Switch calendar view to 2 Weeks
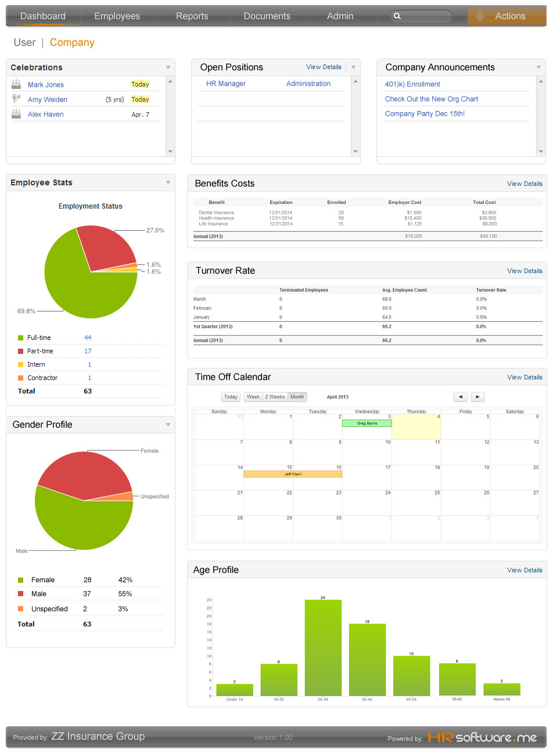The width and height of the screenshot is (553, 756). click(274, 396)
